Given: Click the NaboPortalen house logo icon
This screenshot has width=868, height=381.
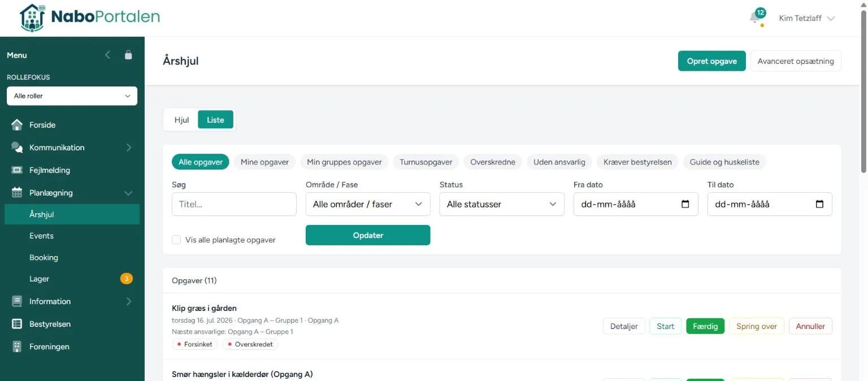Looking at the screenshot, I should coord(32,18).
